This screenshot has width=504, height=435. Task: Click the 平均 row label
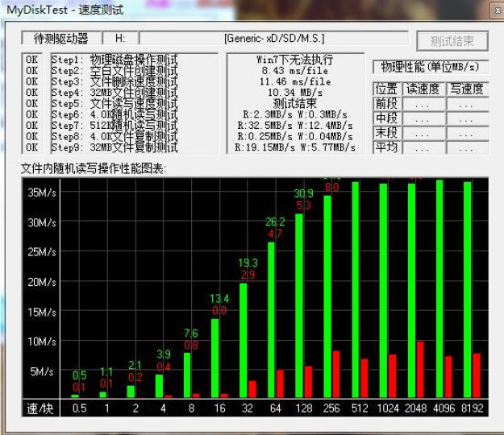pos(387,147)
